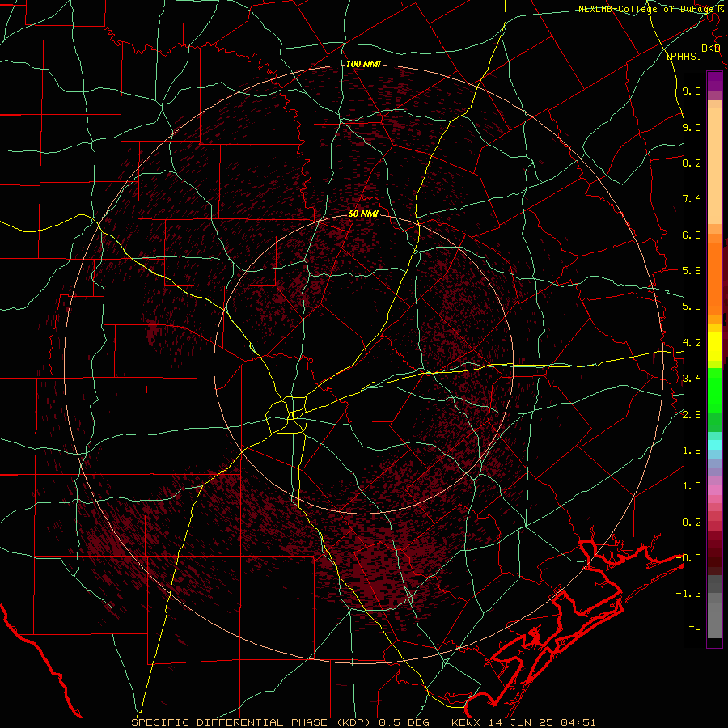Pick the purple segment atop the color bar
This screenshot has width=728, height=728.
[x=714, y=81]
